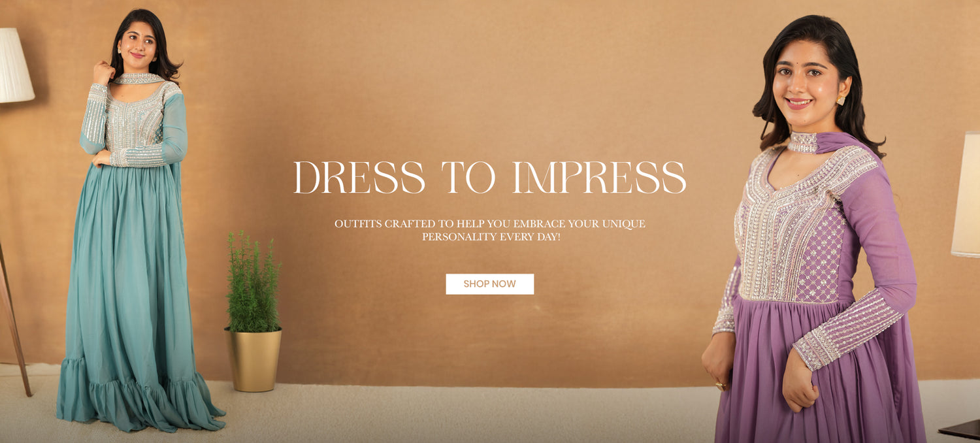The image size is (980, 443).
Task: Click the DRESS TO IMPRESS headline
Action: click(490, 177)
